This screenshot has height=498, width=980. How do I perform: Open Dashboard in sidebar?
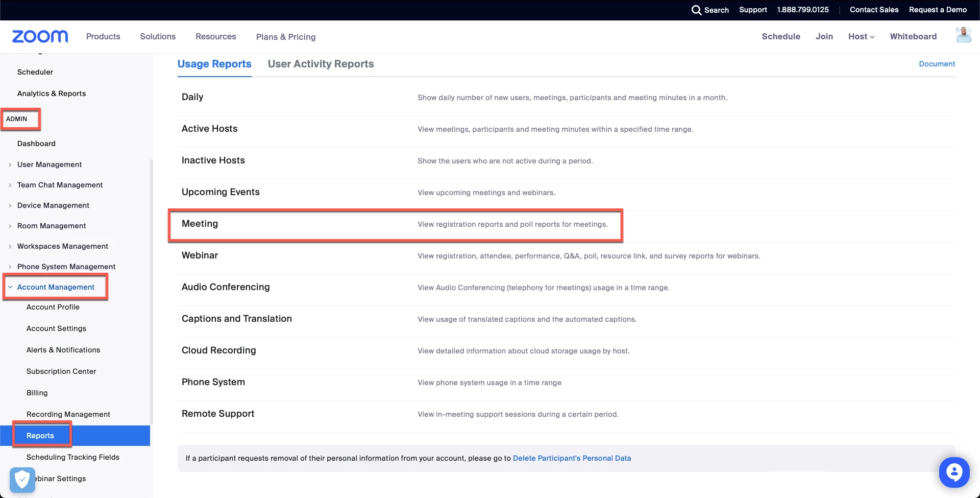[x=36, y=144]
